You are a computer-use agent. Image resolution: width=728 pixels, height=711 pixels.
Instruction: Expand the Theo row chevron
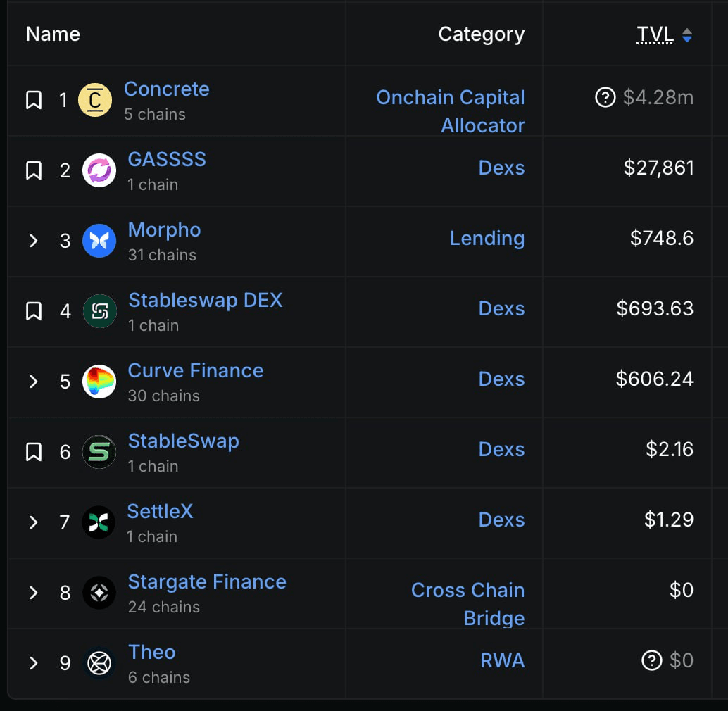pos(33,663)
